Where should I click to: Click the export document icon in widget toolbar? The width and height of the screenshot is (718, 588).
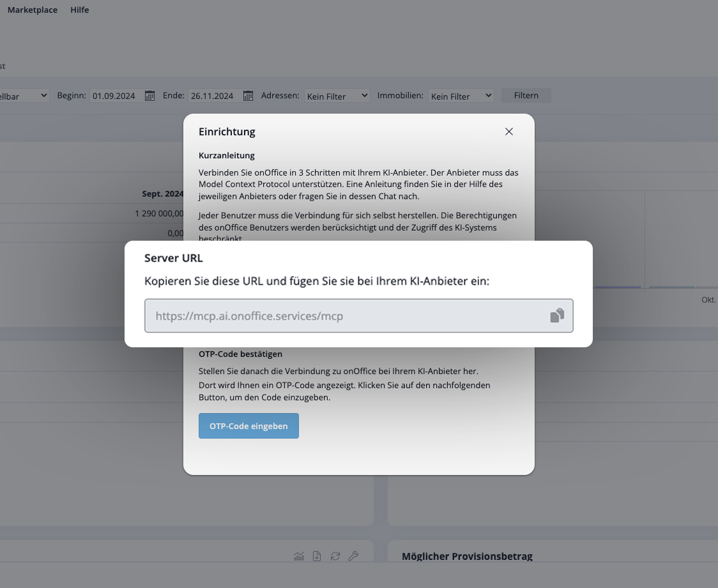click(317, 556)
